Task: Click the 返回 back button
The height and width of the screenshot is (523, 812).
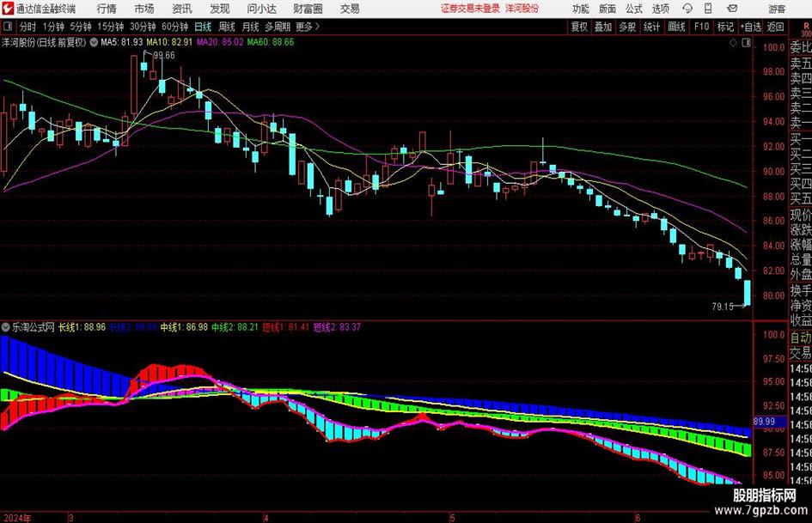Action: pos(776,27)
